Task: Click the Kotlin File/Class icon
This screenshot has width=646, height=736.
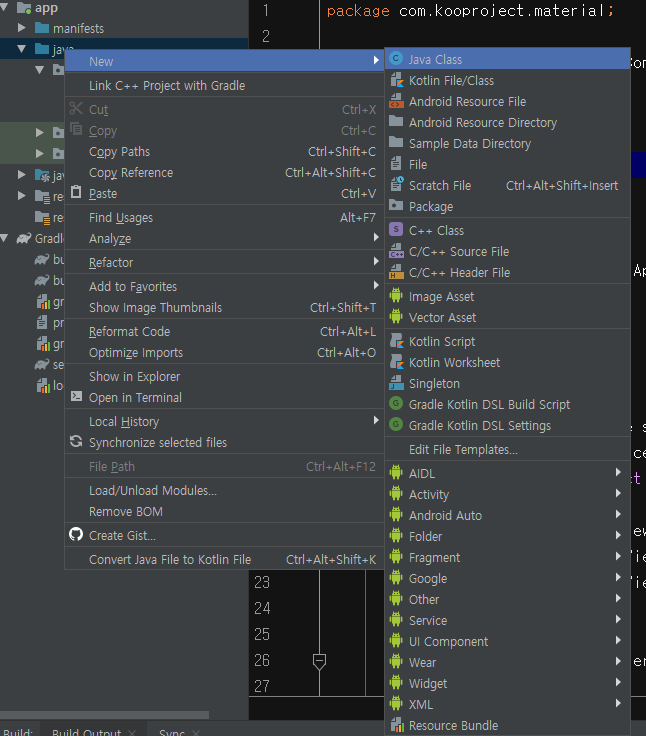Action: pyautogui.click(x=397, y=80)
